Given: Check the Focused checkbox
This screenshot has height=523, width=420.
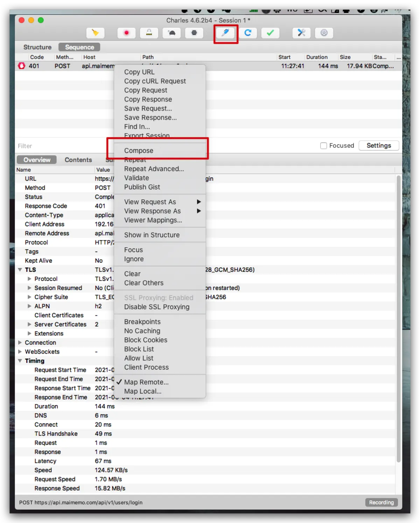Looking at the screenshot, I should 323,146.
